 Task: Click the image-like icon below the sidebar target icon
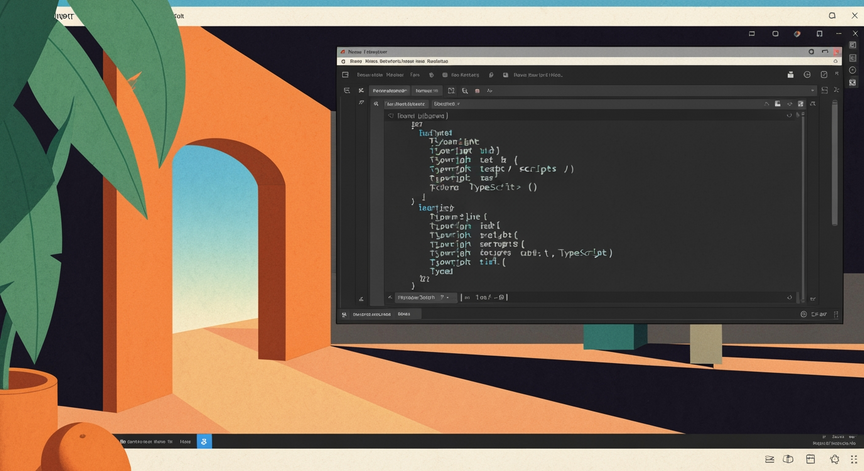pyautogui.click(x=852, y=83)
